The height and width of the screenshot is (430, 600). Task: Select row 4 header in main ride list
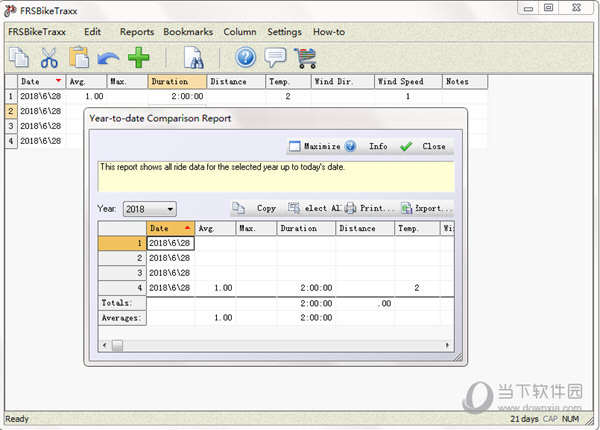11,141
